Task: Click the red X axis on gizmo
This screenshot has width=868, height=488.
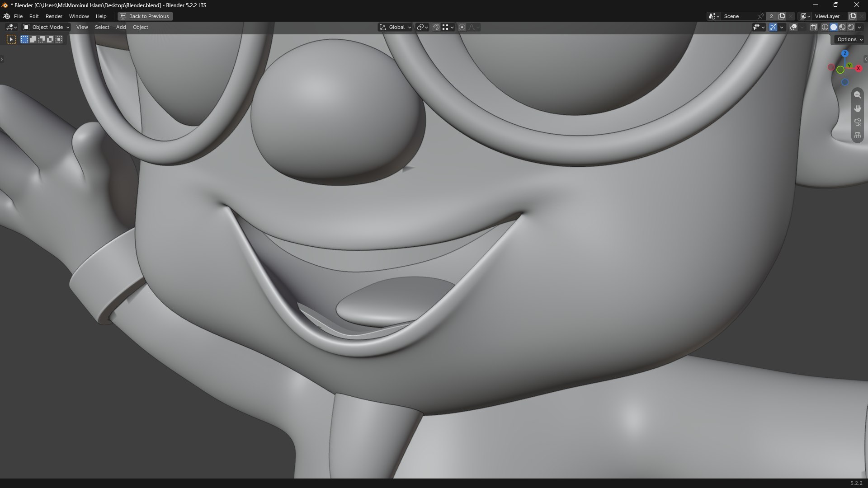Action: pos(858,68)
